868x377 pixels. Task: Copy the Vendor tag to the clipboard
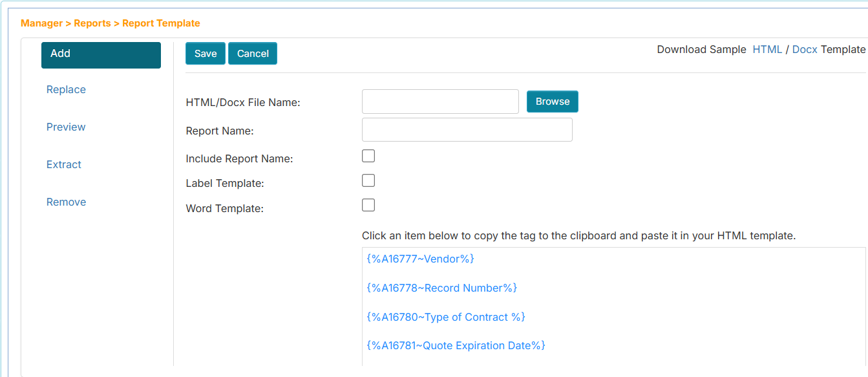[421, 258]
